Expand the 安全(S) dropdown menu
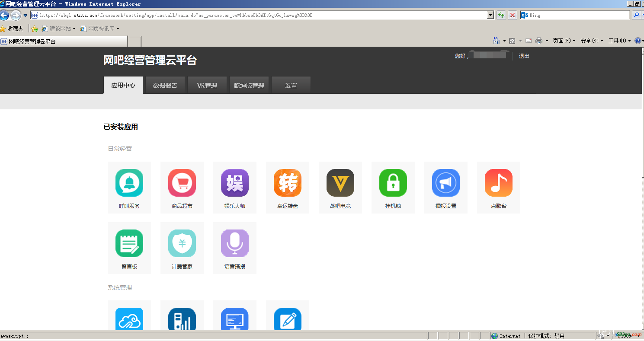Screen dimensions: 644x341 coord(591,41)
